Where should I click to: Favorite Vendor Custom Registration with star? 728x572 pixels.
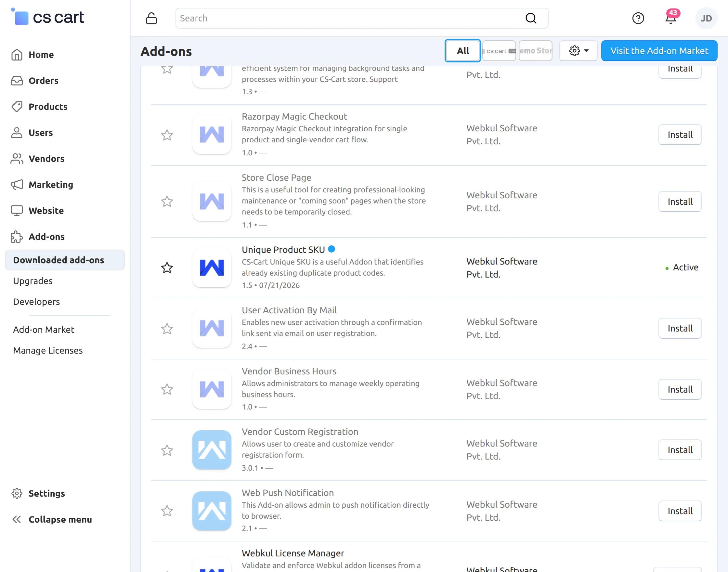pyautogui.click(x=167, y=450)
